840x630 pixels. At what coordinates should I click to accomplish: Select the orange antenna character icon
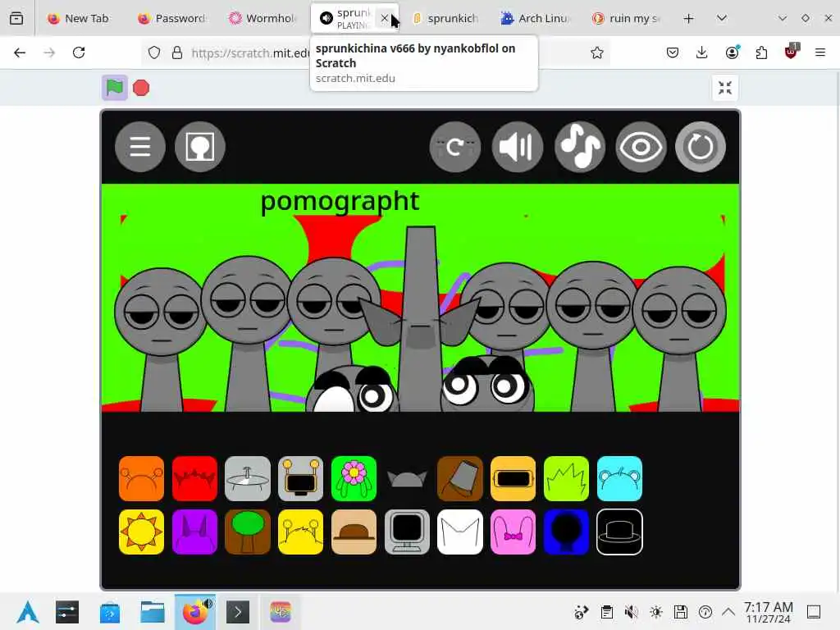point(141,478)
